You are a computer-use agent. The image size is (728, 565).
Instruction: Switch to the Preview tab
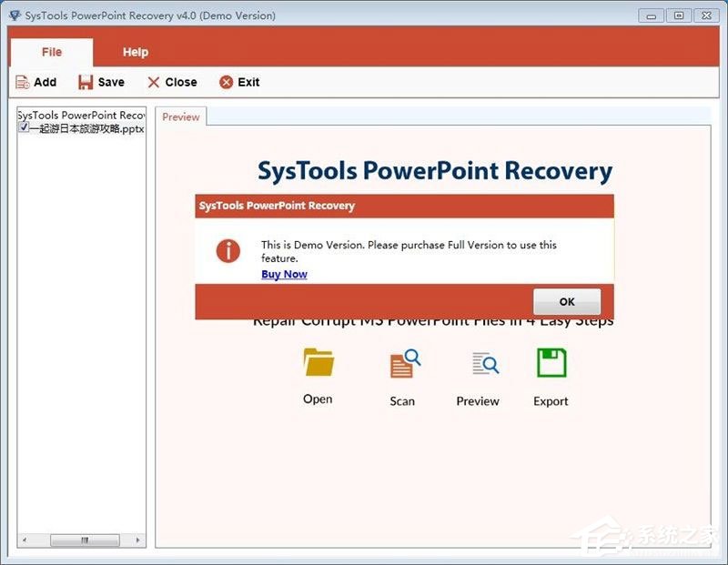[180, 116]
